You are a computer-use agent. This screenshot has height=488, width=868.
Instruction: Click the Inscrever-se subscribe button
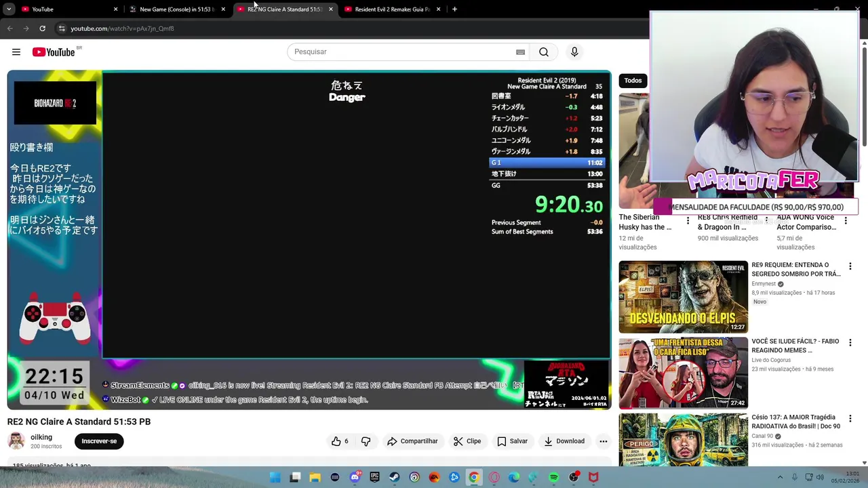click(x=99, y=441)
